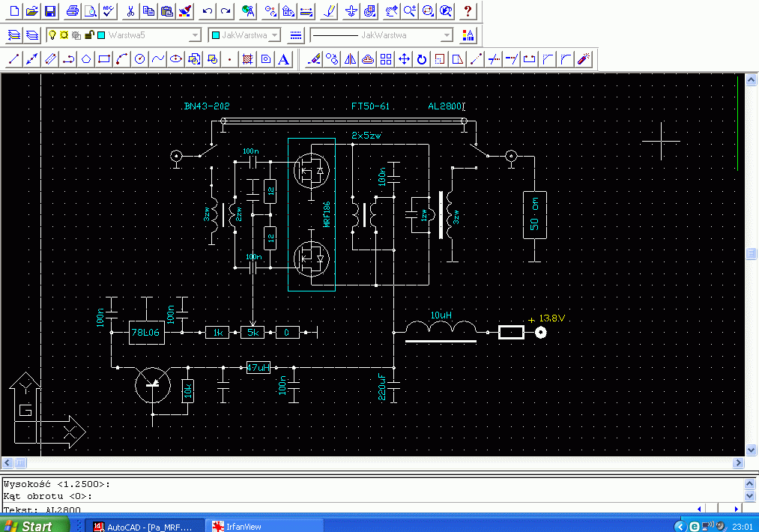759x532 pixels.
Task: Expand the JakWarstwa color dropdown
Action: coord(274,35)
